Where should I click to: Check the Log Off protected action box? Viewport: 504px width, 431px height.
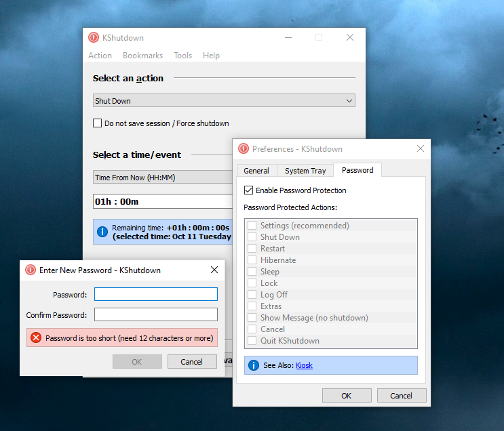click(x=252, y=295)
